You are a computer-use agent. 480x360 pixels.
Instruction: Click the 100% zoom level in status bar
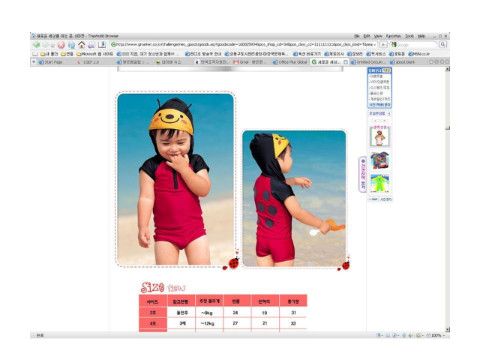(436, 335)
